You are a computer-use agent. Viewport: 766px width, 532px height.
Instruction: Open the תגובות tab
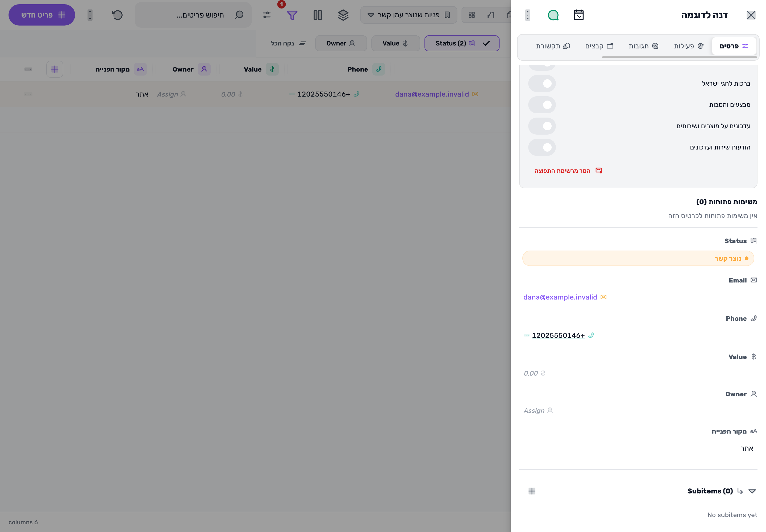pyautogui.click(x=643, y=46)
